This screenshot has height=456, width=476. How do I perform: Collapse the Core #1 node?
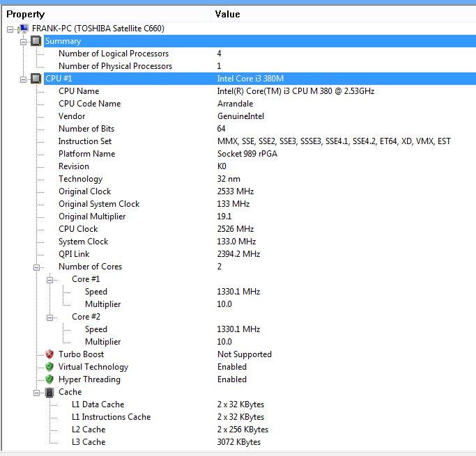[49, 280]
